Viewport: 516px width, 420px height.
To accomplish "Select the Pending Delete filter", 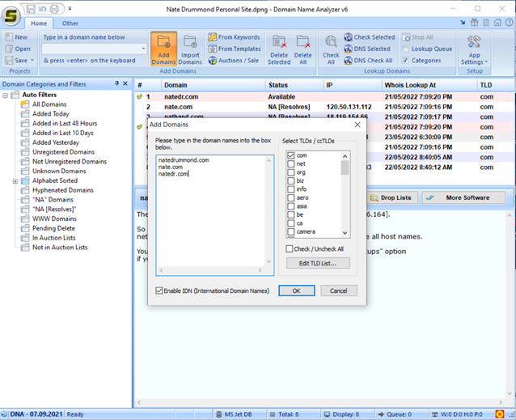I will pyautogui.click(x=53, y=228).
